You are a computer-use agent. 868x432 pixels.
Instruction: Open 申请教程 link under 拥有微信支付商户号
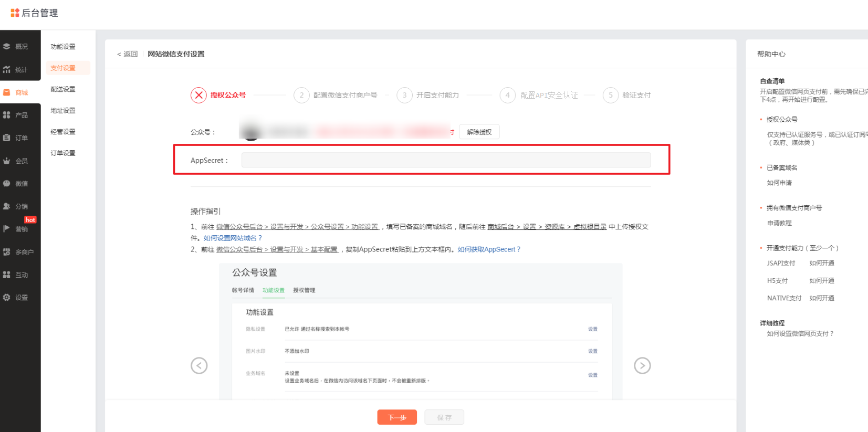tap(779, 223)
